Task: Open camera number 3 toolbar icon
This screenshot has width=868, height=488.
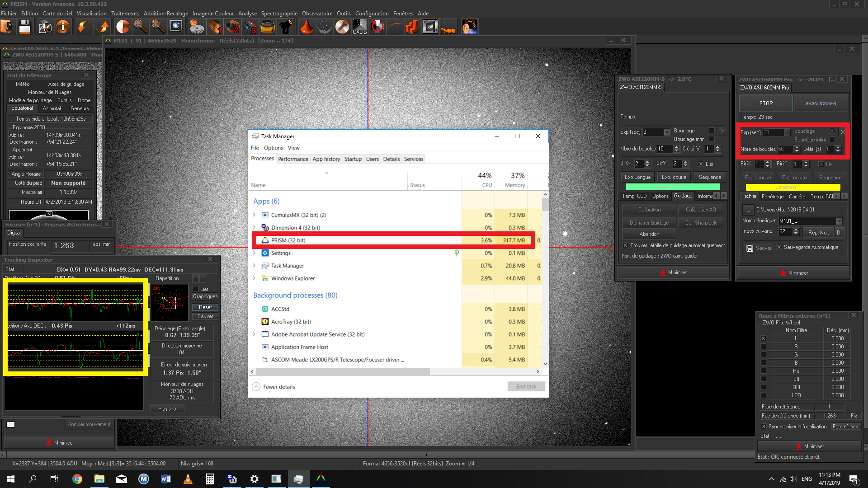Action: (x=250, y=27)
